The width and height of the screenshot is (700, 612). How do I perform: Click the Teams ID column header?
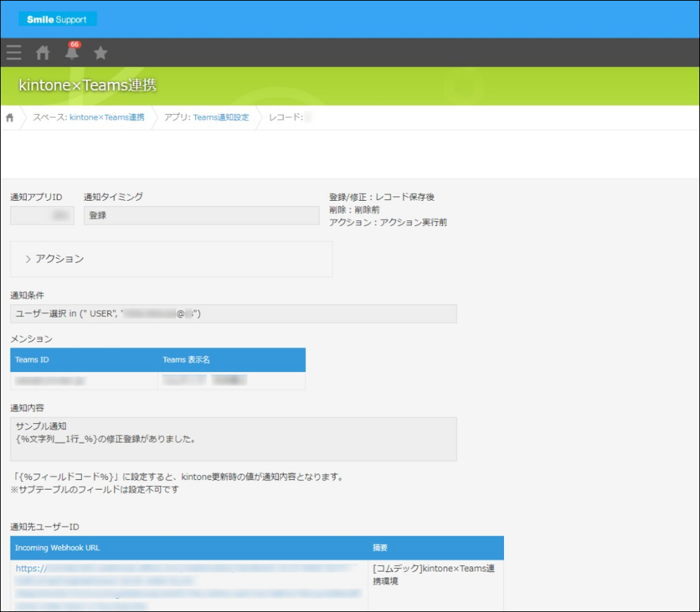coord(84,360)
